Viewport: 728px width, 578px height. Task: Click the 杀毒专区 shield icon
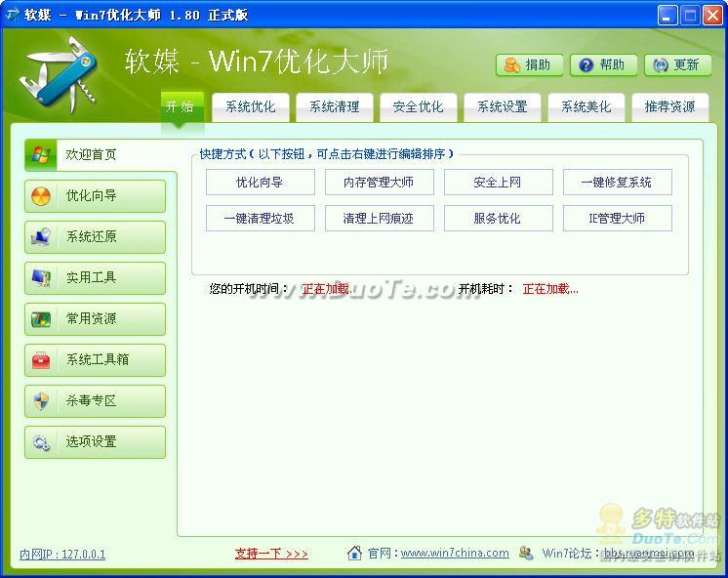(x=41, y=400)
